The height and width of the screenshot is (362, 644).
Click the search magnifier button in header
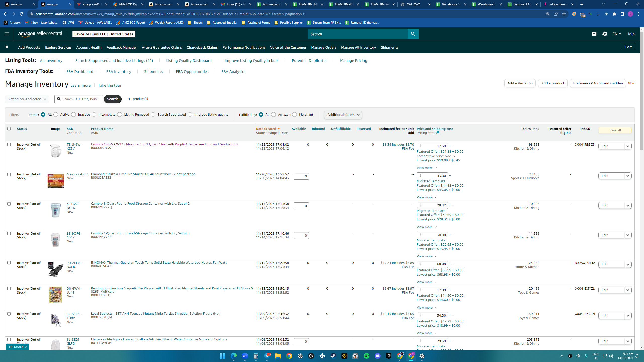[413, 34]
